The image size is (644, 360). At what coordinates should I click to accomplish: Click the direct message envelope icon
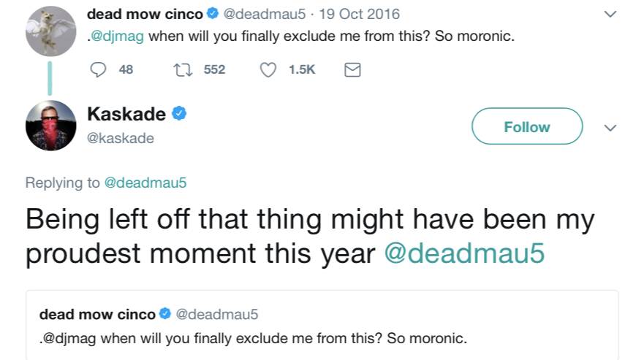[352, 69]
